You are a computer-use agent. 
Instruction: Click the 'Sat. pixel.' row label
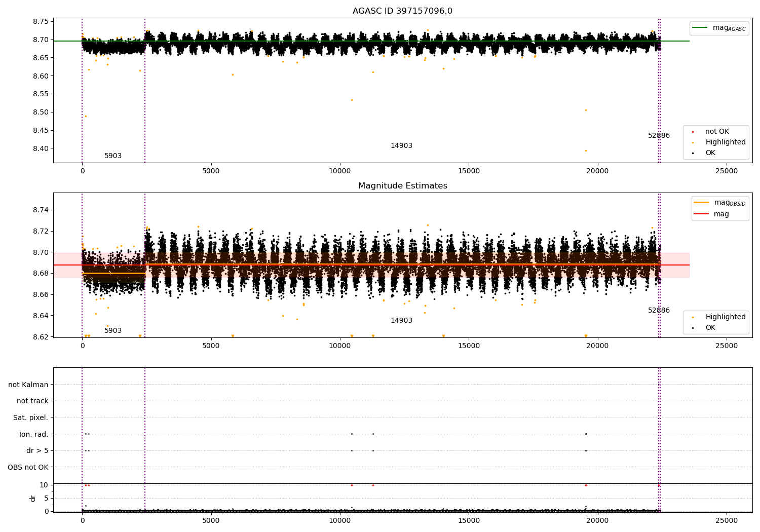pos(31,418)
